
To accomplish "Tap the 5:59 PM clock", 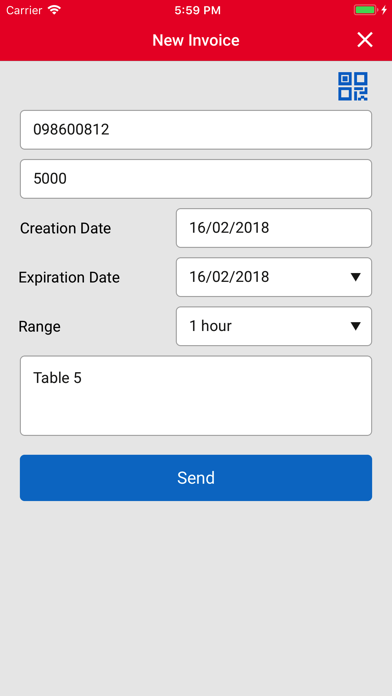I will click(x=198, y=11).
